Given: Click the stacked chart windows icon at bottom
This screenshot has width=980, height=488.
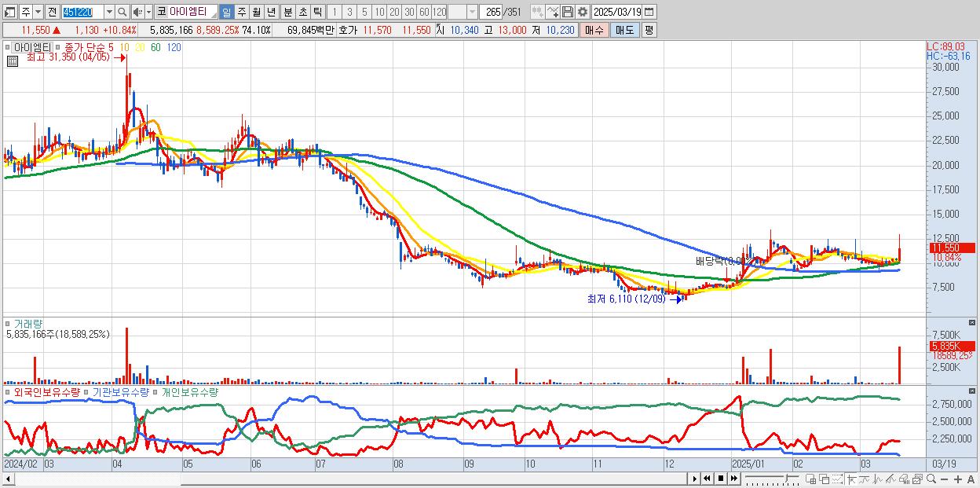Looking at the screenshot, I should tap(917, 479).
